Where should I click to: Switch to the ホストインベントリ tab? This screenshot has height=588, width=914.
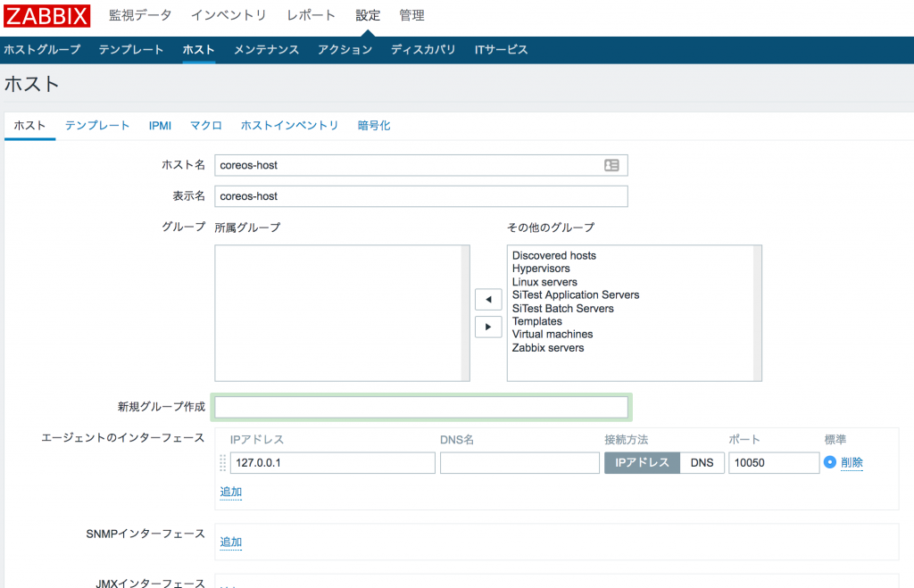[290, 126]
